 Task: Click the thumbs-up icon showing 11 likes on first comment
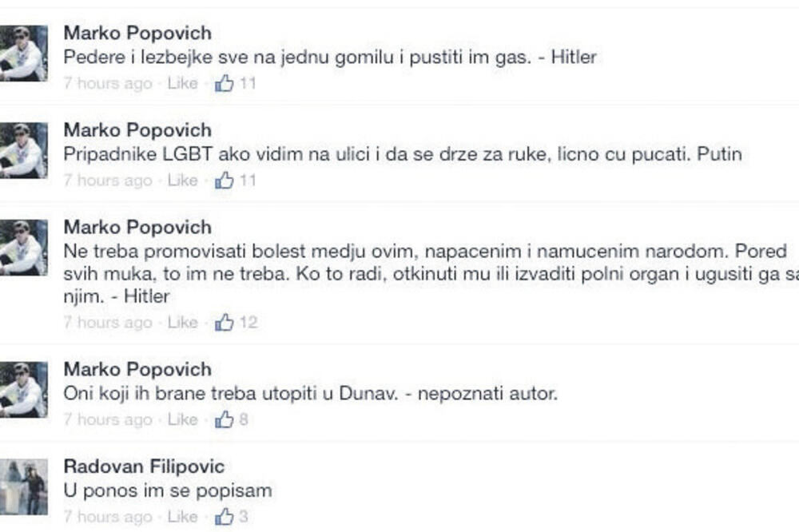(x=222, y=81)
